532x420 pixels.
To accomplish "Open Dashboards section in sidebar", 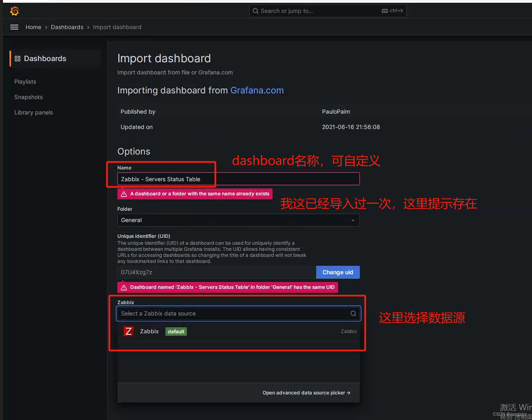I will pos(55,59).
